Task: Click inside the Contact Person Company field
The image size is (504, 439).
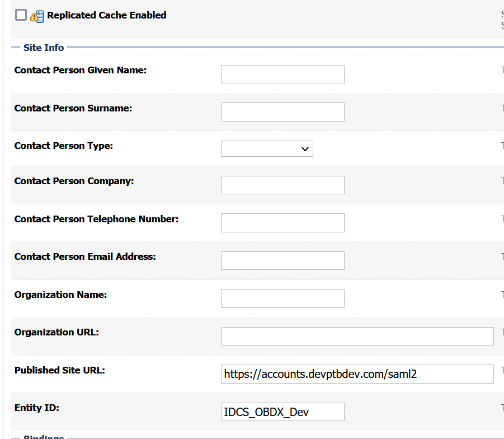Action: (282, 185)
